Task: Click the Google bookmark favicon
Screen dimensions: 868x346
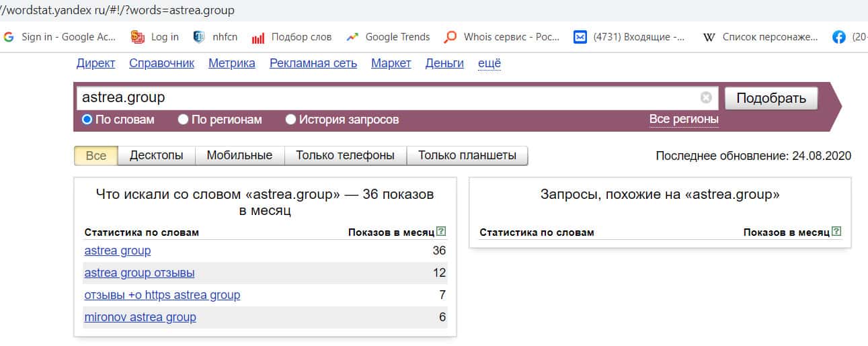Action: point(9,37)
